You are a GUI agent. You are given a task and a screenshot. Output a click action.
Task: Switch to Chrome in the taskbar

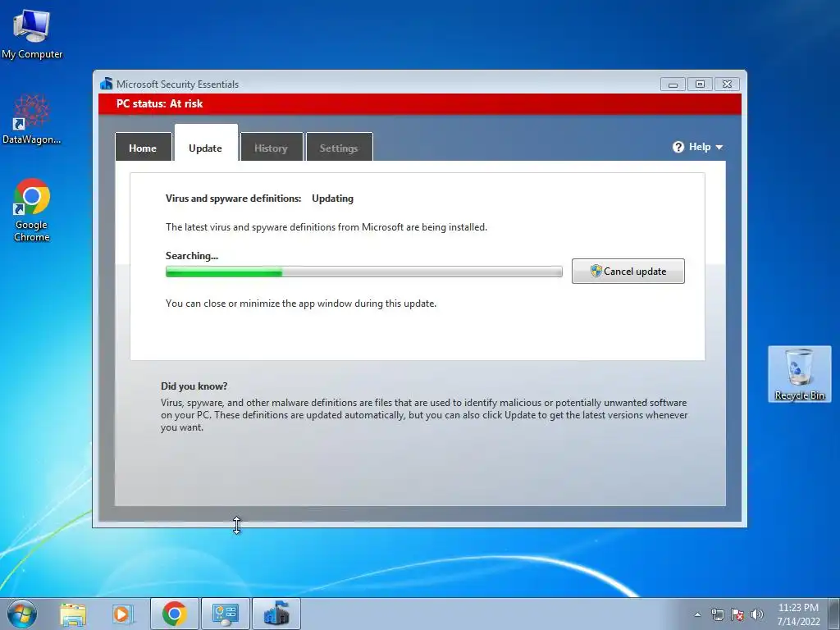[x=175, y=614]
